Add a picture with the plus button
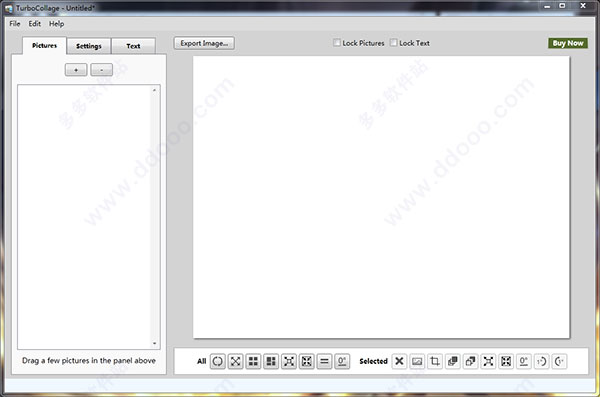Image resolution: width=600 pixels, height=397 pixels. point(76,70)
